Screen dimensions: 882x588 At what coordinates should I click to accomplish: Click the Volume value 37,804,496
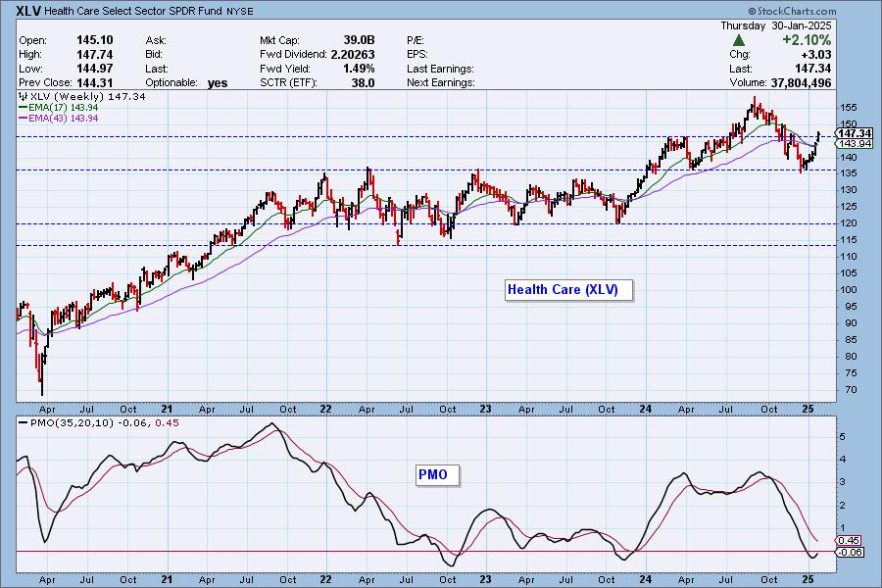click(x=801, y=82)
